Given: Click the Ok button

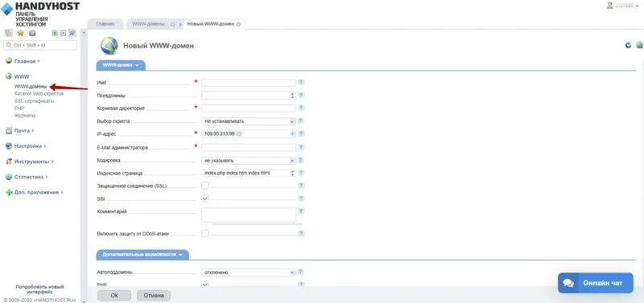Looking at the screenshot, I should (x=114, y=295).
